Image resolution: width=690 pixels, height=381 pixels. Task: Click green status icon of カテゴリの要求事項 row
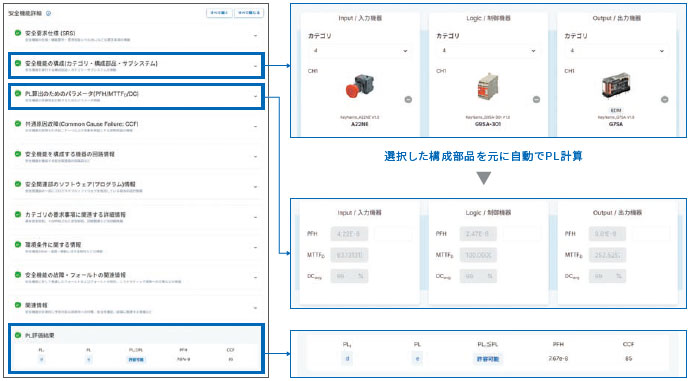point(18,214)
